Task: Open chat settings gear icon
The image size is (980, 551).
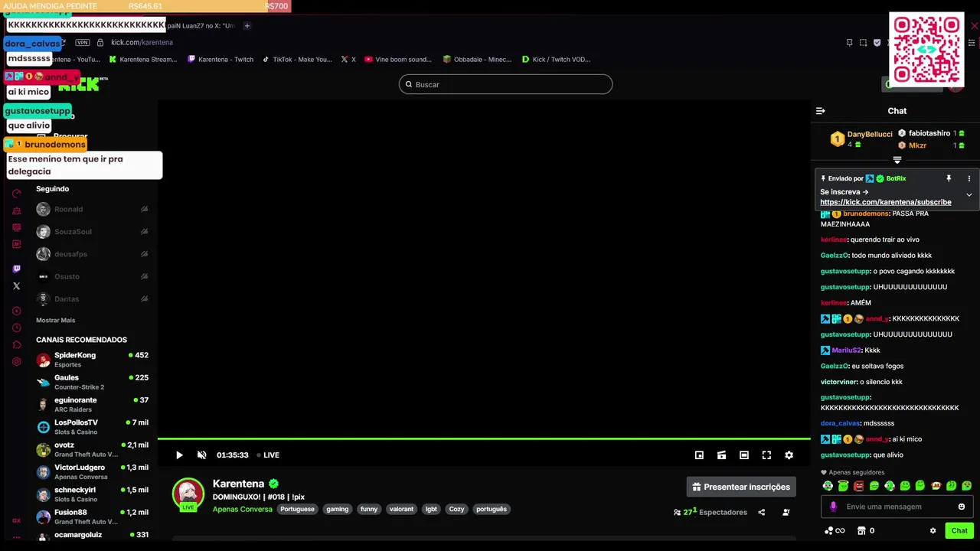Action: tap(933, 530)
